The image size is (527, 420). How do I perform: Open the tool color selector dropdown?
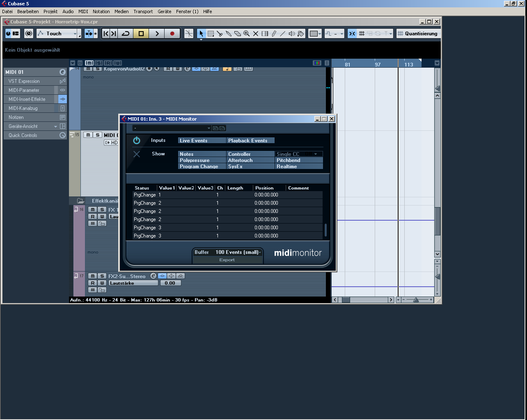tap(315, 34)
